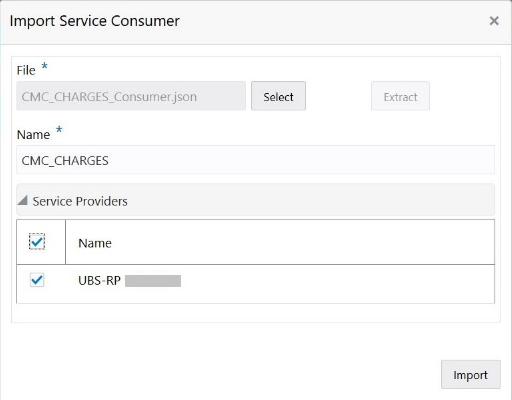Click the Select file button
512x400 pixels.
pyautogui.click(x=278, y=96)
